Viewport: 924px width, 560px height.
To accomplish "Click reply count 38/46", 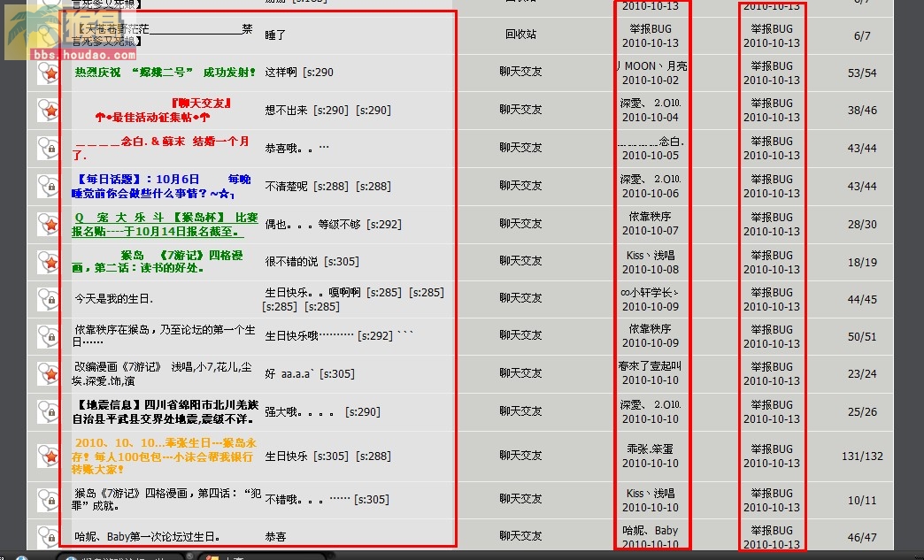I will pos(862,110).
